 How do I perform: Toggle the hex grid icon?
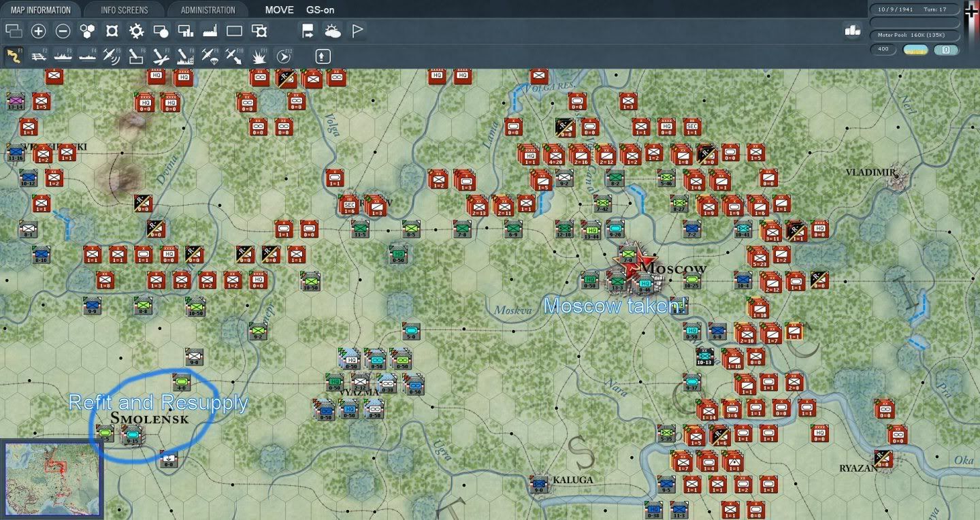pyautogui.click(x=87, y=31)
